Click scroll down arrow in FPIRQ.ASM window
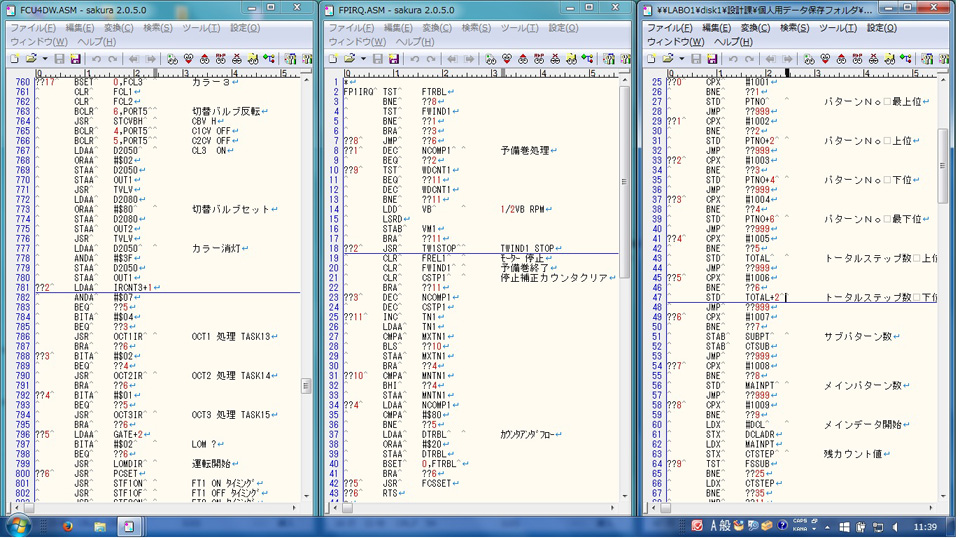Viewport: 960px width, 540px height. [624, 496]
